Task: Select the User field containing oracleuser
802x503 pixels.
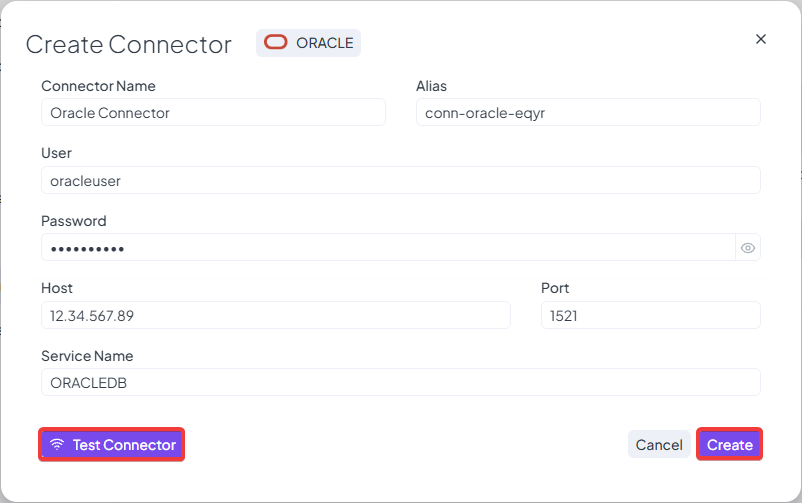Action: (400, 181)
